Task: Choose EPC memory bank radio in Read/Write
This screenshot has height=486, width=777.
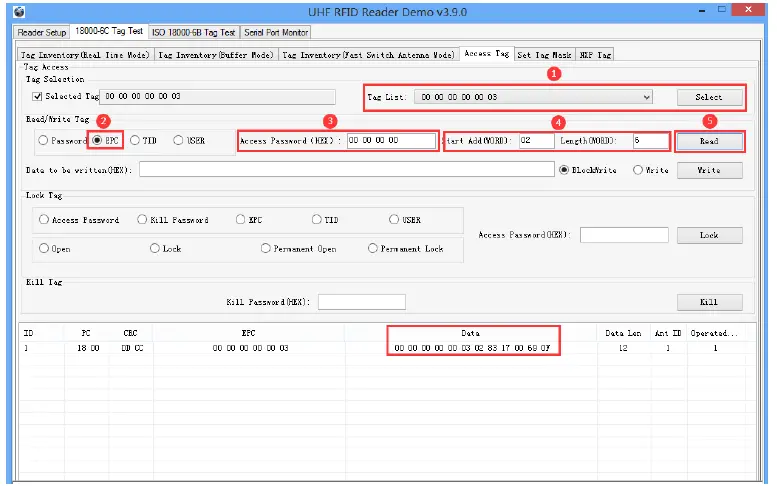Action: tap(97, 141)
